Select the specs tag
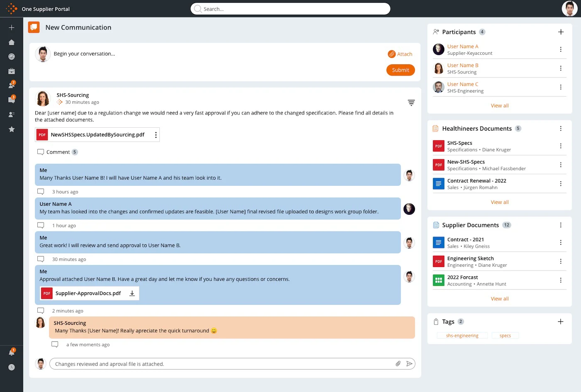The image size is (581, 392). 505,336
